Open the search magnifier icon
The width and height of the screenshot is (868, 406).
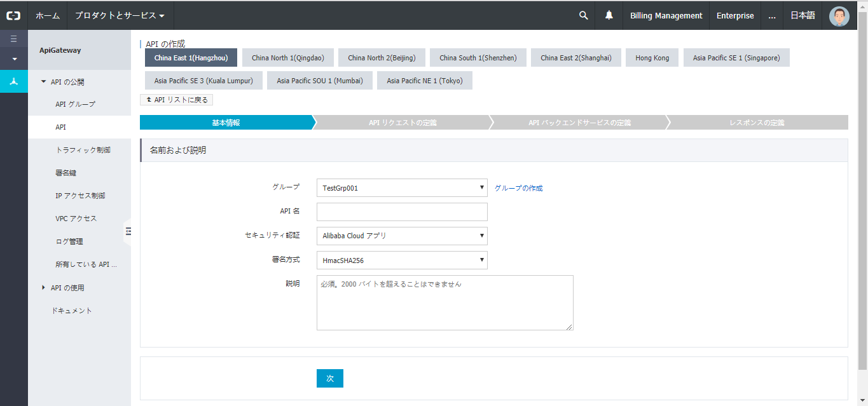pos(583,15)
